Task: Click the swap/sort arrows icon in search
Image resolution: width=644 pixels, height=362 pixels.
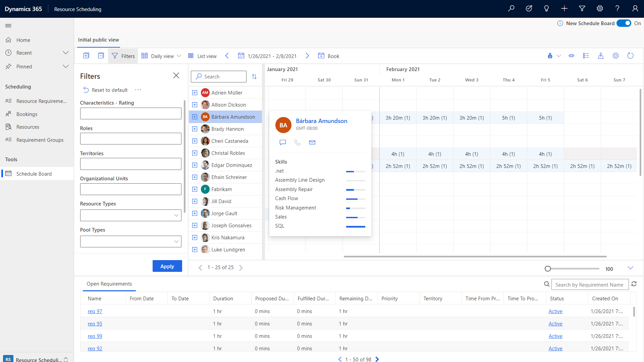Action: [254, 76]
